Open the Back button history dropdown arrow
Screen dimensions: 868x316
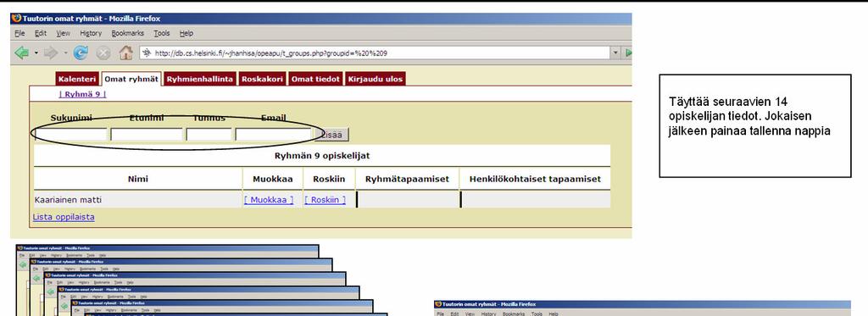[x=36, y=53]
